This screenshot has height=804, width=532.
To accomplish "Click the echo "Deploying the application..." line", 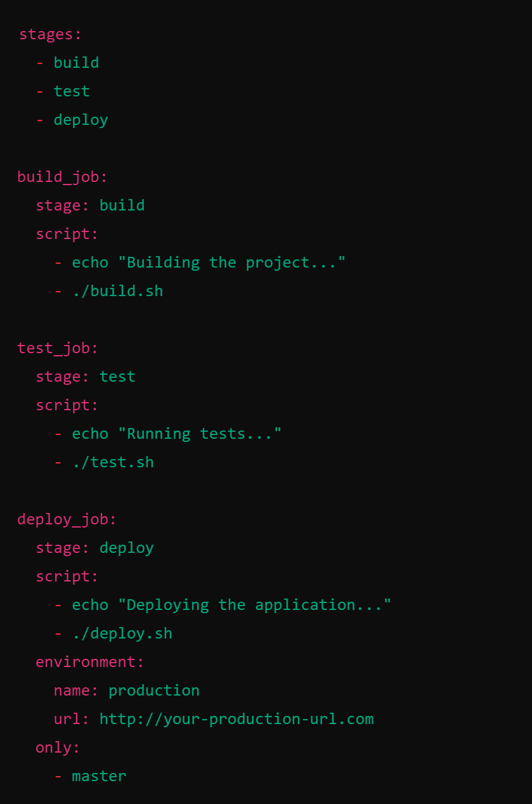I will [231, 605].
